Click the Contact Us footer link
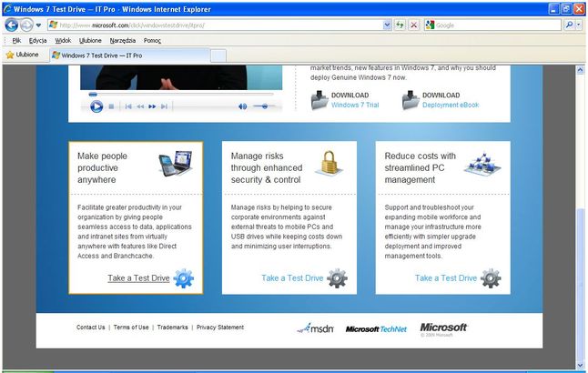The width and height of the screenshot is (588, 373). pyautogui.click(x=91, y=328)
